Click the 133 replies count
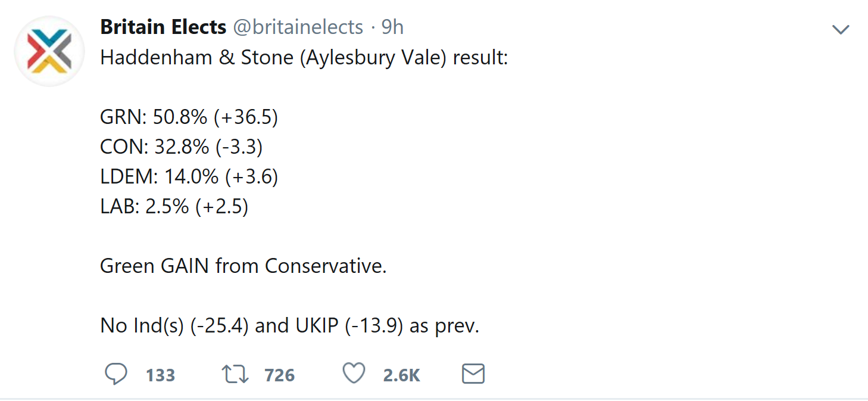Viewport: 868px width, 401px height. point(160,375)
